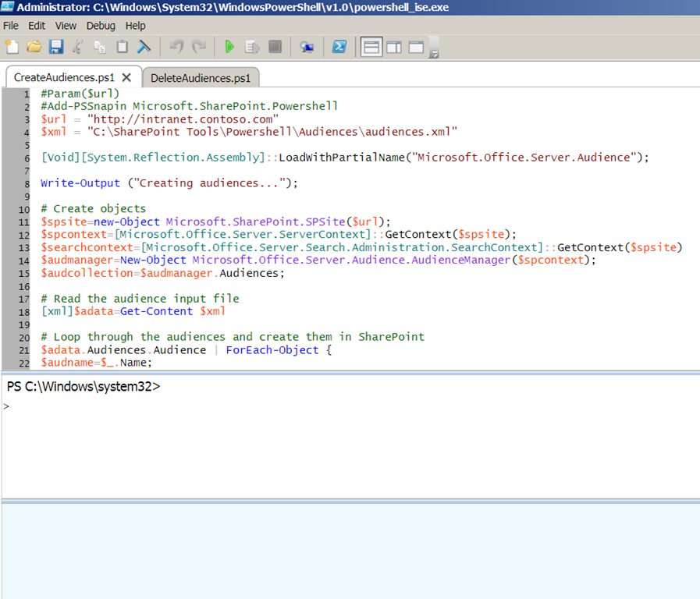
Task: Click the Run Selection icon
Action: (252, 47)
